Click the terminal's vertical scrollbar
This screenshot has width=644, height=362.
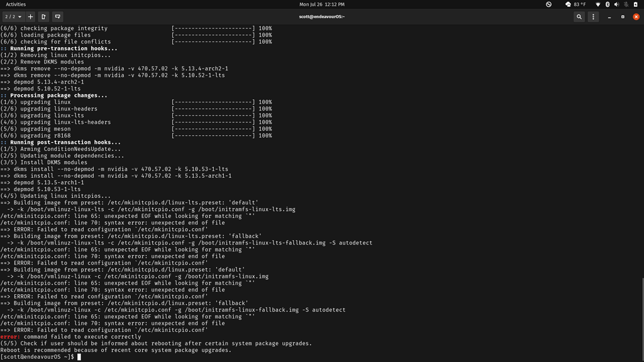tap(642, 314)
